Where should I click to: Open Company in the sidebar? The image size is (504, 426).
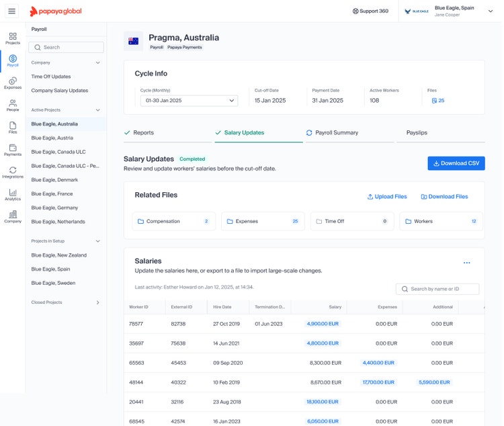click(x=13, y=217)
